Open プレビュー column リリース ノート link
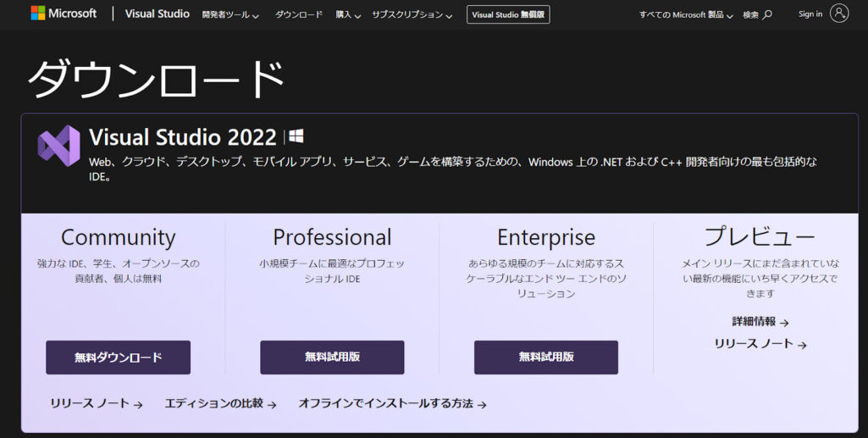This screenshot has width=868, height=438. (x=760, y=344)
